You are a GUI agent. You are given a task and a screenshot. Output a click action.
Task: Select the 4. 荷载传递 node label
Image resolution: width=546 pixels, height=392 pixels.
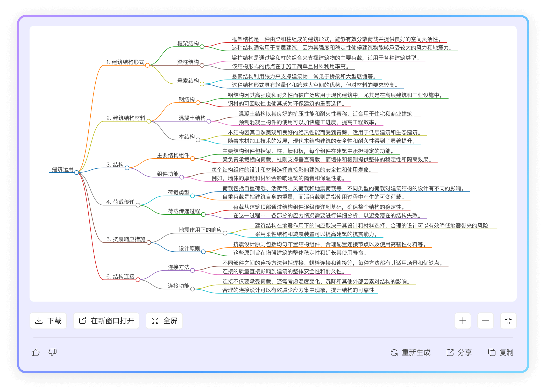coord(120,202)
